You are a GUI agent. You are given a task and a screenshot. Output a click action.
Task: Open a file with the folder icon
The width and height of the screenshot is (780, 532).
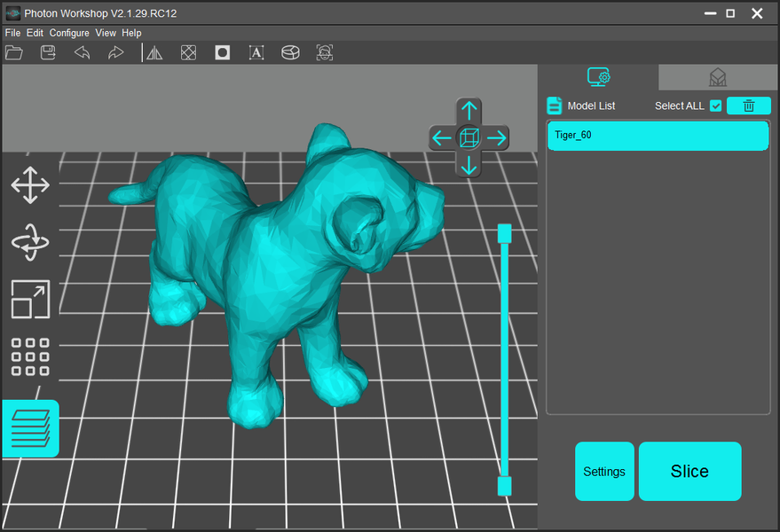pos(14,52)
